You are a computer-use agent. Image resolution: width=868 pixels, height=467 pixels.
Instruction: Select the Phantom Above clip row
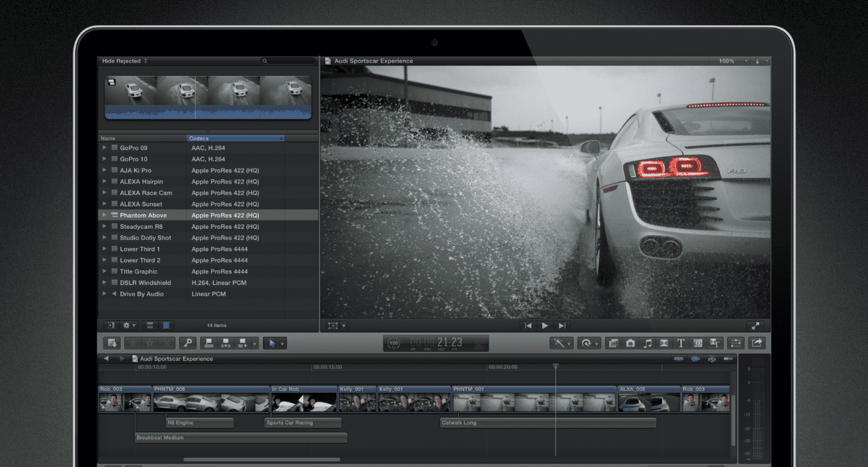coord(208,215)
